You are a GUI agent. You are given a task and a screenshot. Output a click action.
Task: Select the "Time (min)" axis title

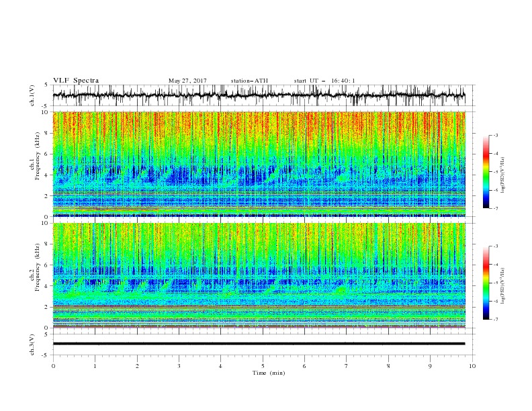point(269,373)
